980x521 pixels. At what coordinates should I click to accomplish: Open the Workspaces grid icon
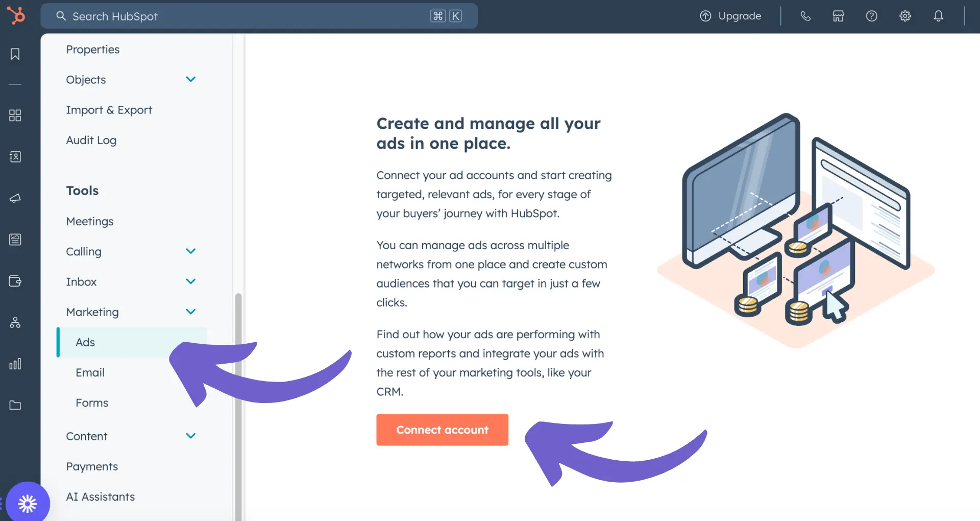click(15, 115)
